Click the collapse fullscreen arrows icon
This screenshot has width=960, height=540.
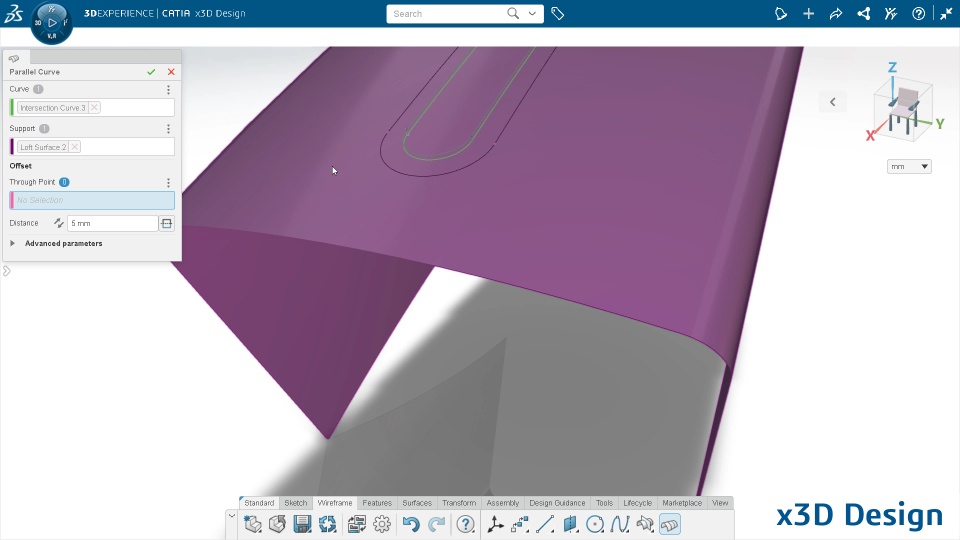point(946,13)
